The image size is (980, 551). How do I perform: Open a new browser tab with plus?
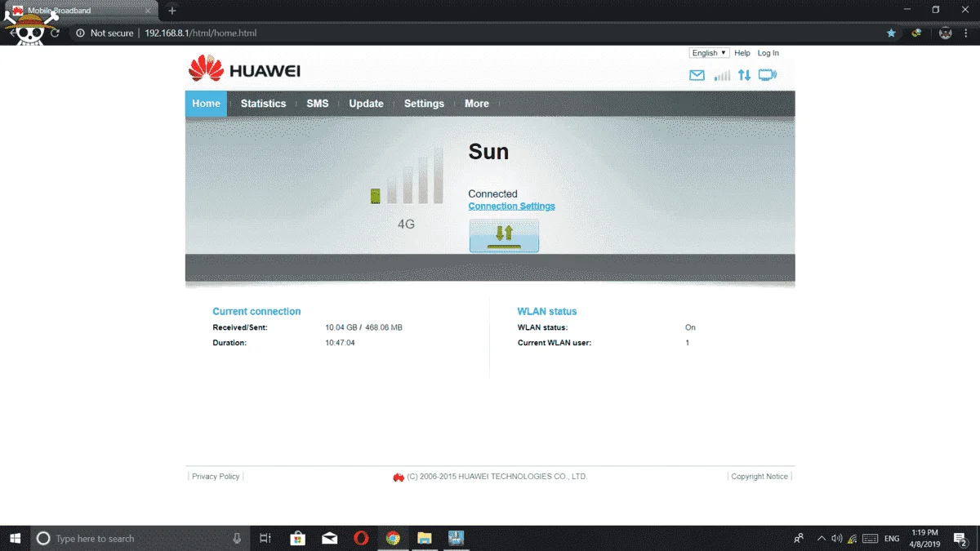(171, 11)
